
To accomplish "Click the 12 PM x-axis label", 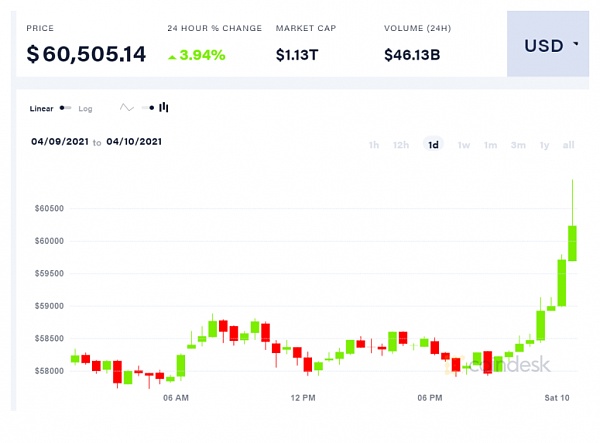I will click(303, 398).
